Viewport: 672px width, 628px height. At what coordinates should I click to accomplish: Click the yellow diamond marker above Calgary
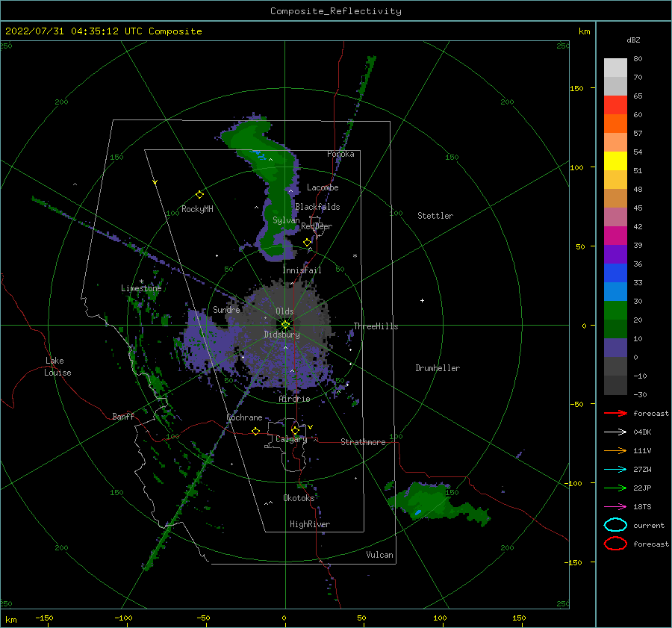click(295, 430)
